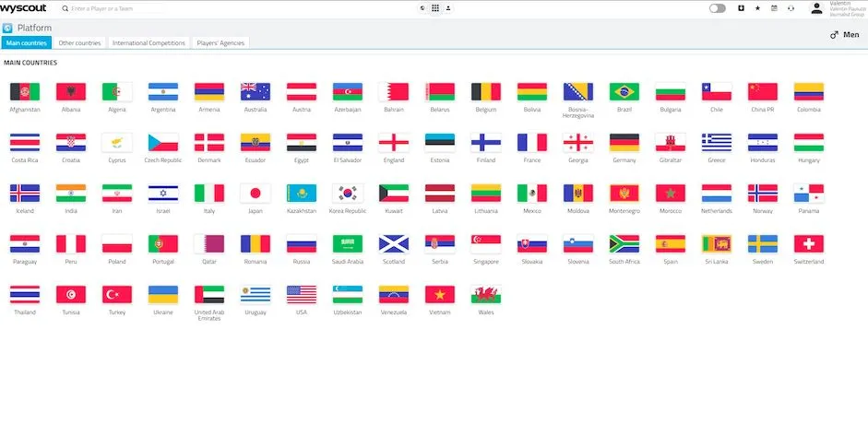868x424 pixels.
Task: Click the South Africa label
Action: (624, 262)
